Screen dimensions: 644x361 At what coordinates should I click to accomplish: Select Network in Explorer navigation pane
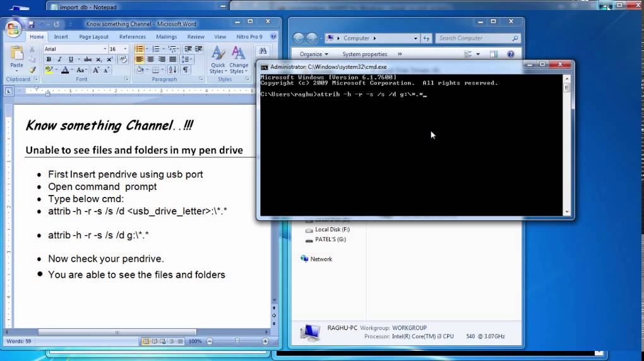click(x=316, y=259)
